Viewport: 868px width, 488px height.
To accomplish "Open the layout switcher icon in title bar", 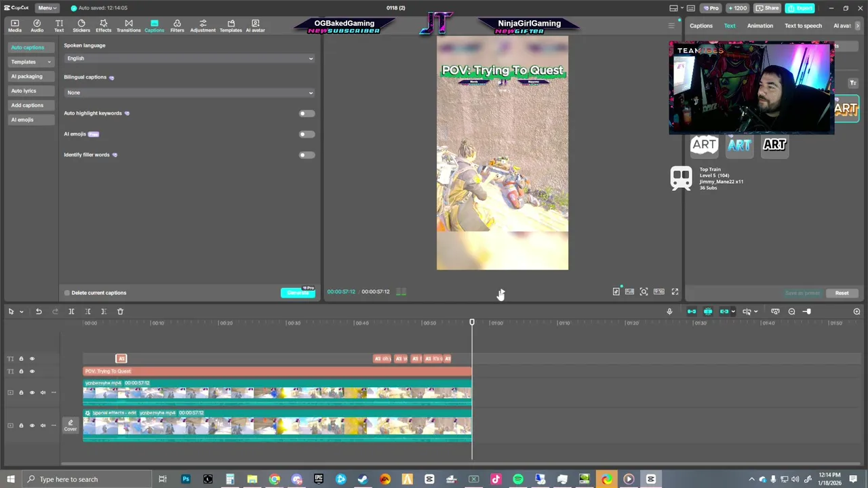I will pos(673,8).
